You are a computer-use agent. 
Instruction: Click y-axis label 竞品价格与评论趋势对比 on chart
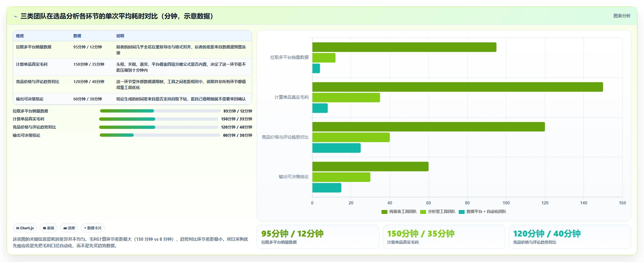pos(285,137)
